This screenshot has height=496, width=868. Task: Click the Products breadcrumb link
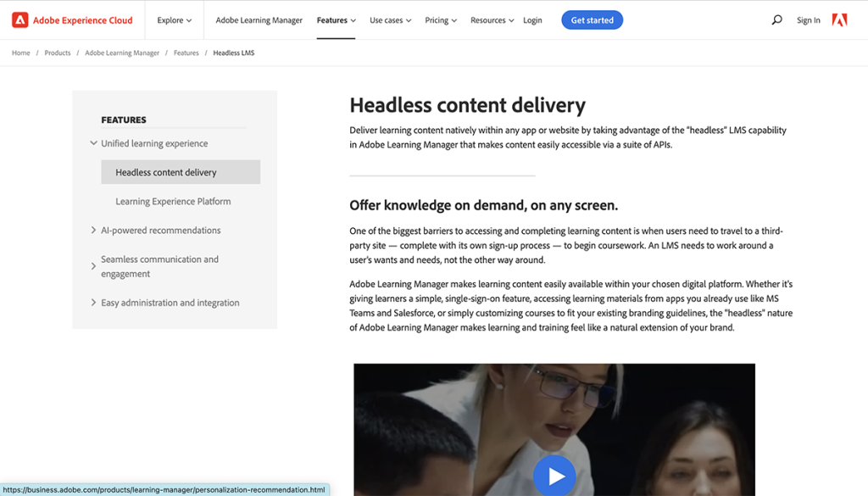57,53
